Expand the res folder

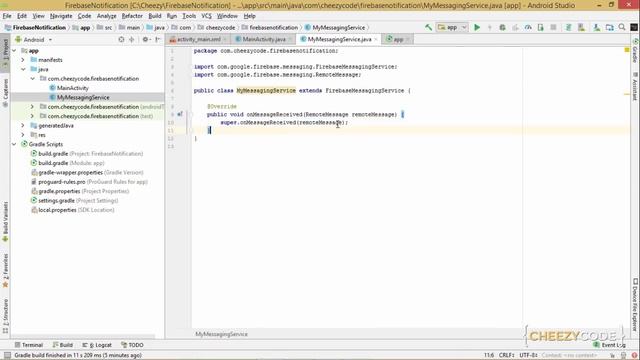[x=23, y=135]
